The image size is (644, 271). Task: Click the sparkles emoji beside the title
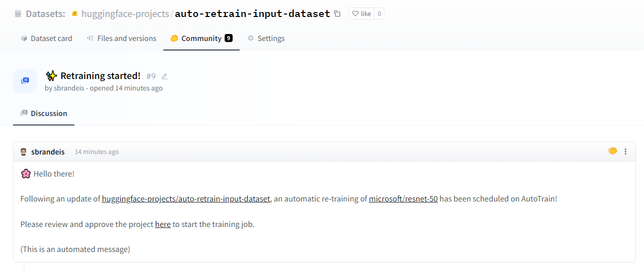[51, 76]
